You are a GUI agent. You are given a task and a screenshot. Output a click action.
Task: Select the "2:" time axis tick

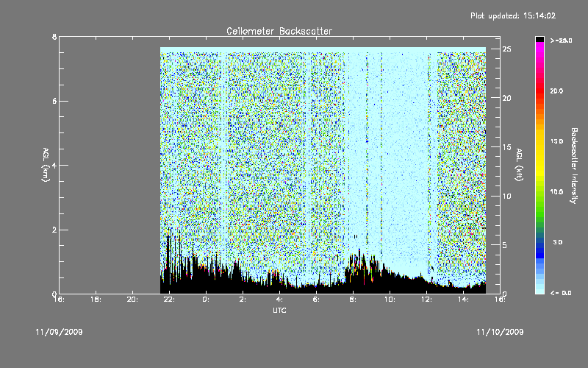click(x=243, y=300)
